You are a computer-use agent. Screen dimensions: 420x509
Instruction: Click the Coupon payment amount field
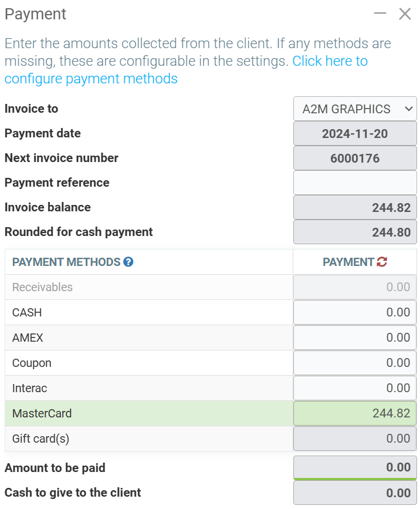pos(355,363)
